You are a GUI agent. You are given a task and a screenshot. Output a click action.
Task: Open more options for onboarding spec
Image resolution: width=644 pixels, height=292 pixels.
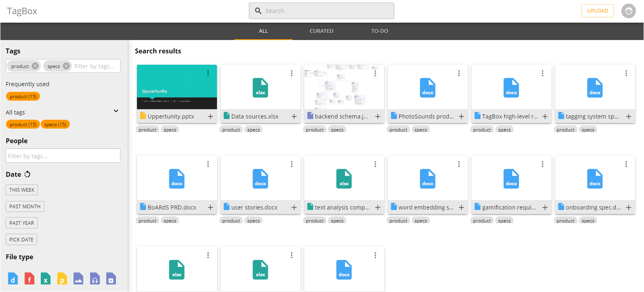[x=626, y=164]
